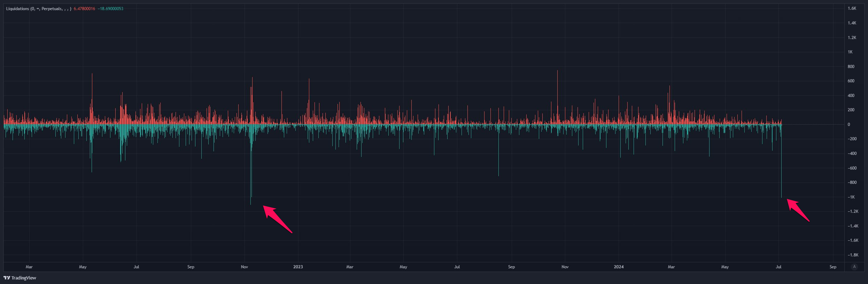Screen dimensions: 868x284
Task: Click the 800 price scale label
Action: [851, 67]
